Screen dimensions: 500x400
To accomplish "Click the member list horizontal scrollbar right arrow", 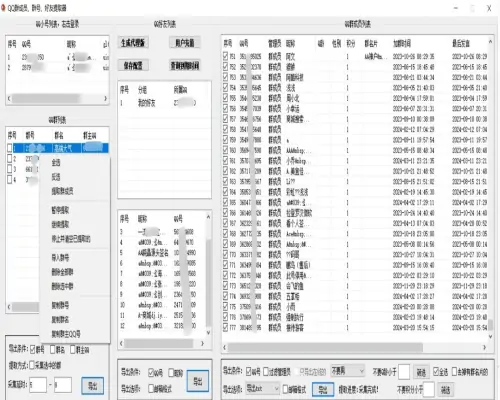I will [484, 348].
